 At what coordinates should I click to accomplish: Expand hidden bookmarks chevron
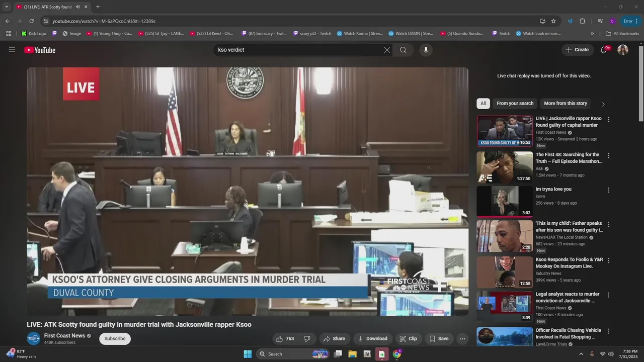pos(592,34)
